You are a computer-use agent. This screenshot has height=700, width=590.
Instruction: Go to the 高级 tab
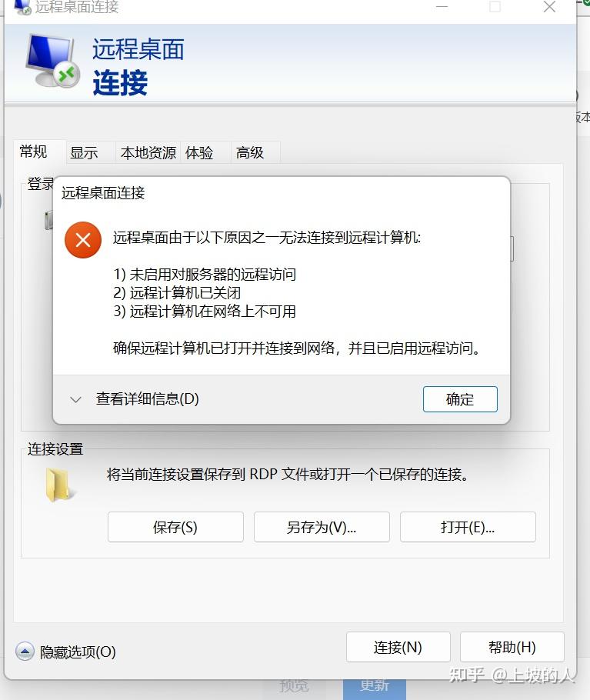(250, 152)
